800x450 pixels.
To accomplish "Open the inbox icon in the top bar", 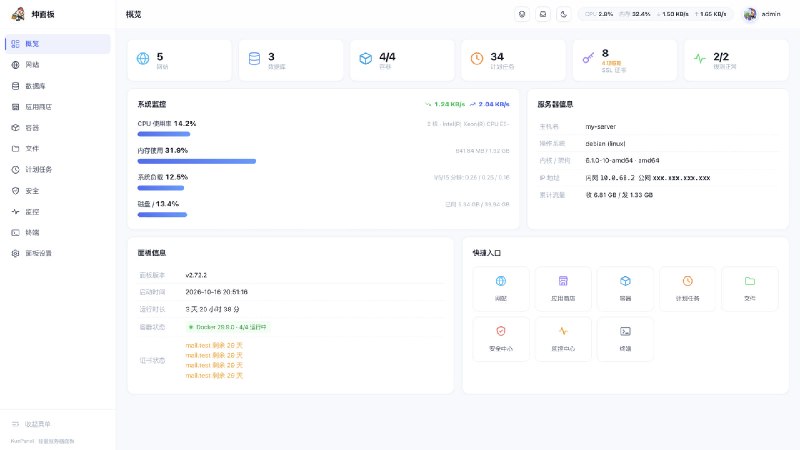I will click(543, 14).
